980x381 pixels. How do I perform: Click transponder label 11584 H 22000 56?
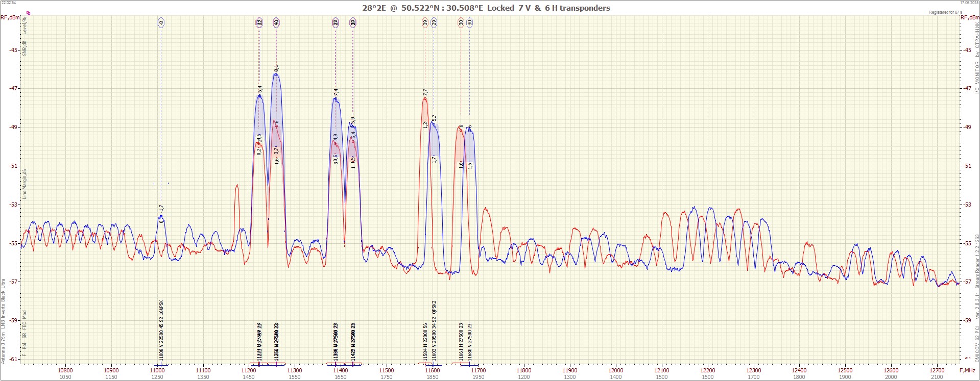point(425,342)
